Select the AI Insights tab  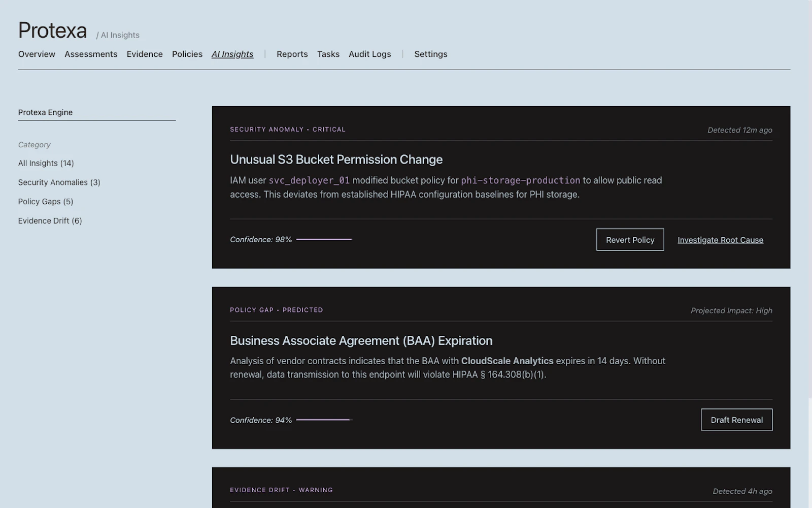pyautogui.click(x=232, y=54)
